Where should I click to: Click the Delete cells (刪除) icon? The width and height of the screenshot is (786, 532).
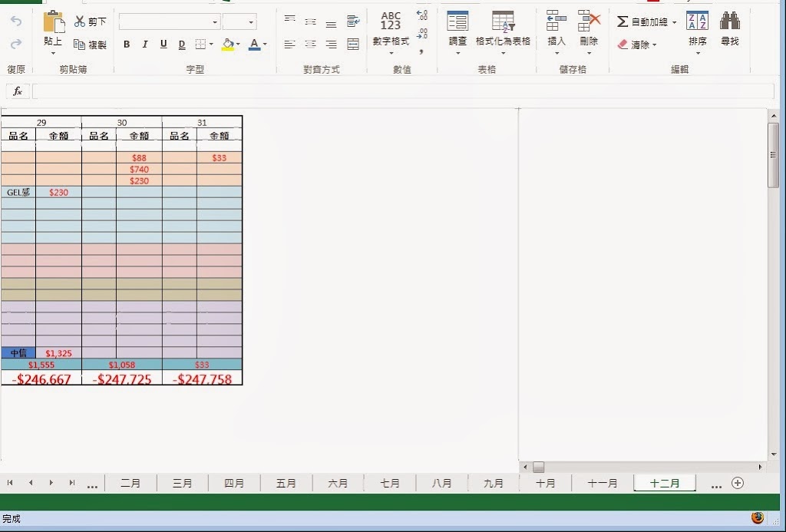pyautogui.click(x=589, y=21)
